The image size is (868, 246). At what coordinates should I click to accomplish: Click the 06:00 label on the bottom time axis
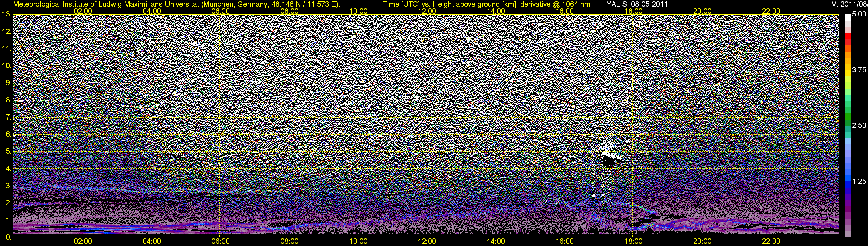(x=220, y=241)
